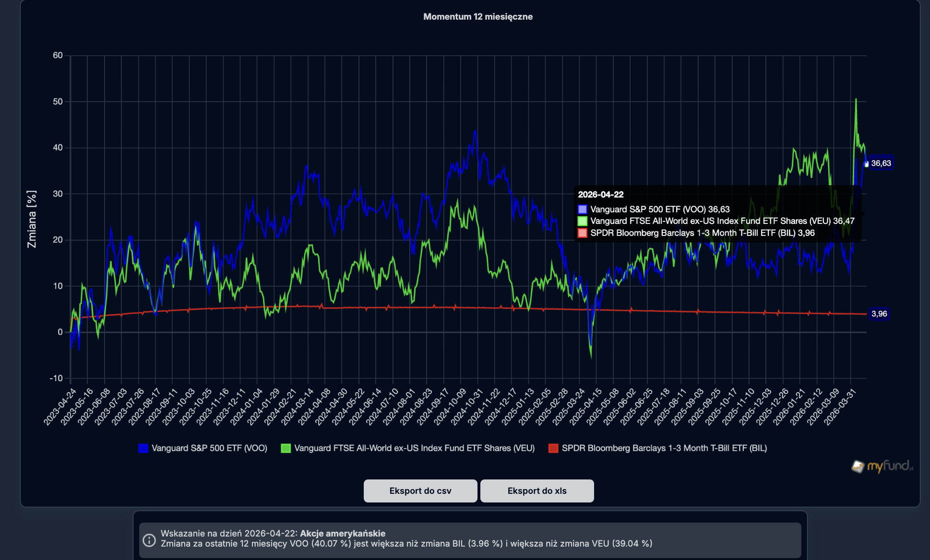Click the Zmiana [%] axis title

pyautogui.click(x=32, y=219)
